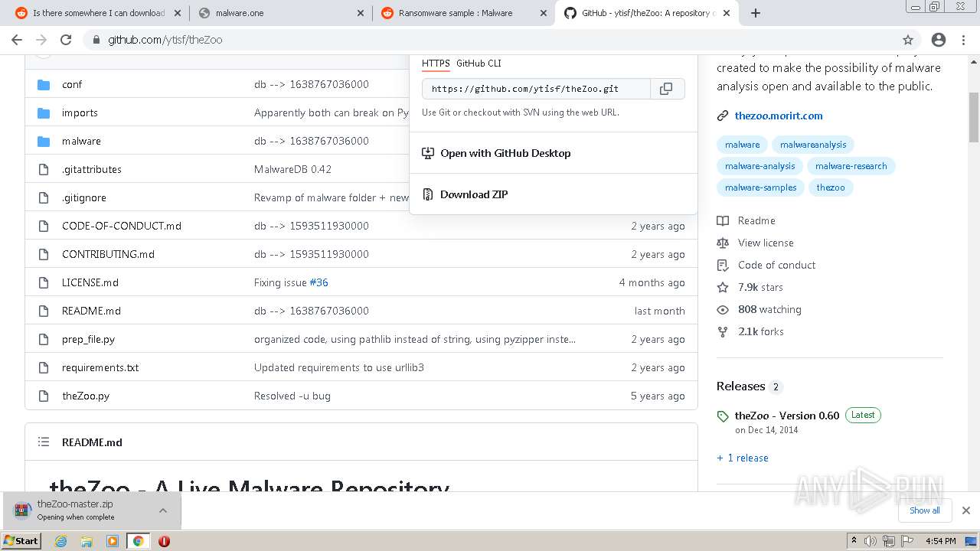Screen dimensions: 980x551
Task: Click the imports folder icon
Action: tap(44, 112)
